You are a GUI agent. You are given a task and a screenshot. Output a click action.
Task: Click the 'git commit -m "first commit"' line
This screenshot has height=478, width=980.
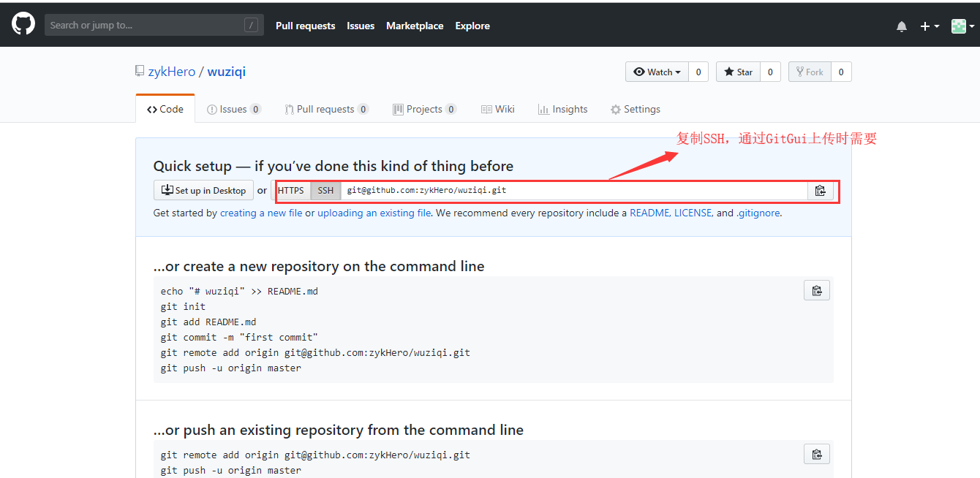[x=239, y=337]
